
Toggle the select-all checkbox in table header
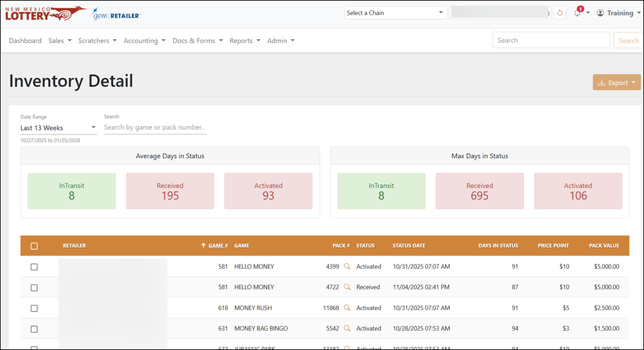[x=34, y=246]
